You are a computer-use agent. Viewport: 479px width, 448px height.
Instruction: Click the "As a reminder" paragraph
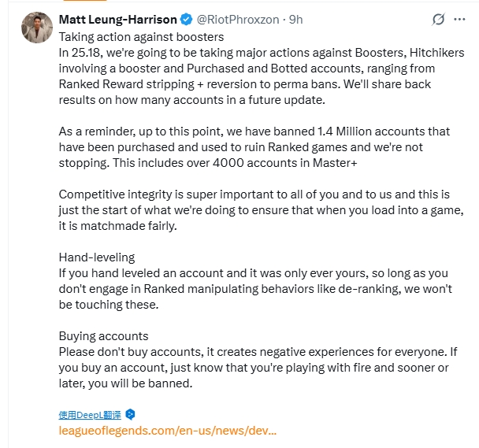[x=254, y=147]
